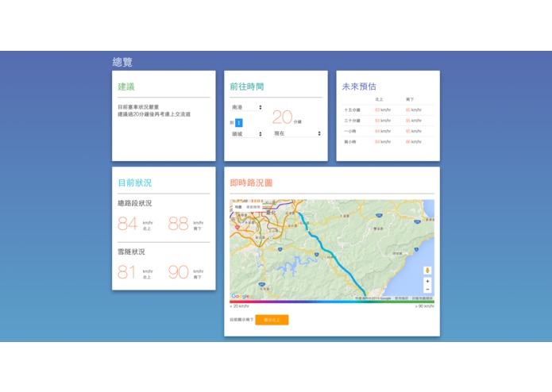This screenshot has width=552, height=392.
Task: Zoom out on the map with minus button
Action: tap(427, 290)
